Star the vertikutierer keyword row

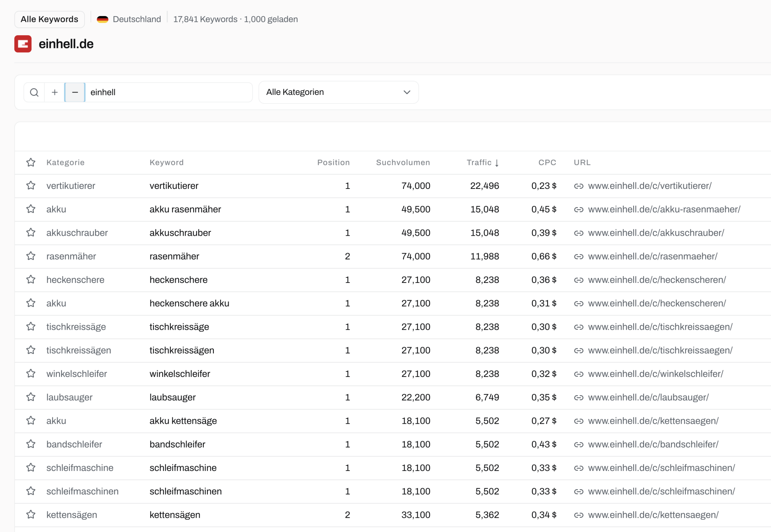pyautogui.click(x=31, y=185)
